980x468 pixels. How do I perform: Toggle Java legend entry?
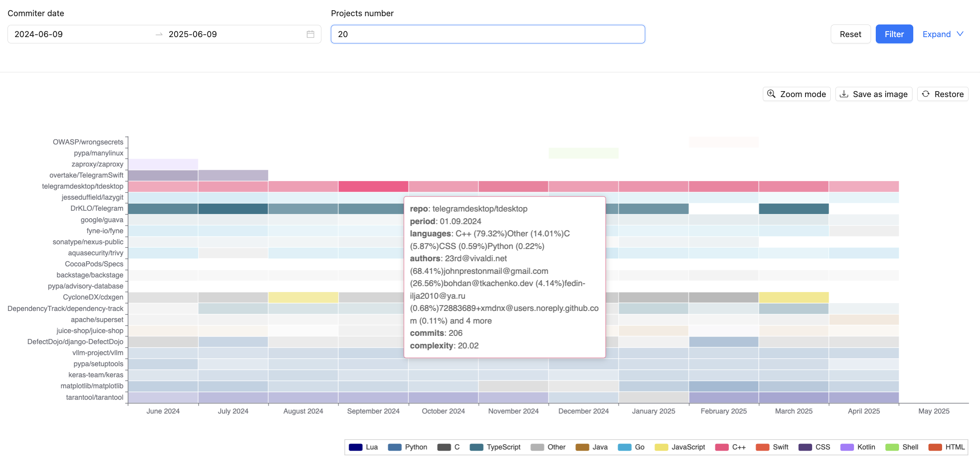click(591, 447)
